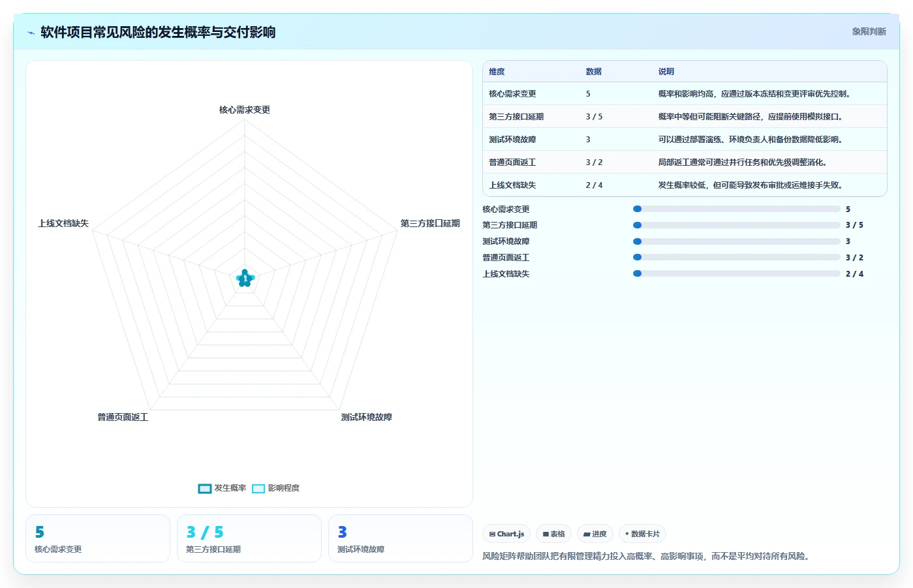The height and width of the screenshot is (588, 913).
Task: Open the 测试环境故障 data card showing 3
Action: point(401,538)
